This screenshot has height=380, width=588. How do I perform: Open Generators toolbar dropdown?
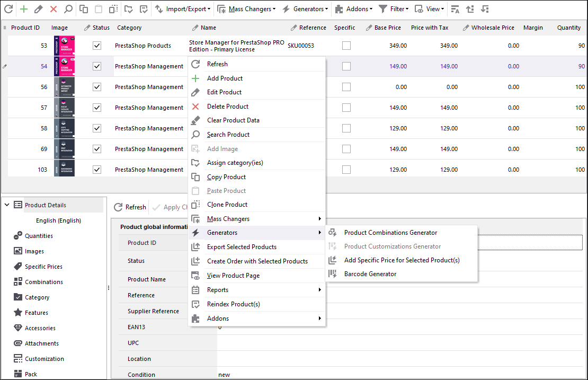(305, 9)
